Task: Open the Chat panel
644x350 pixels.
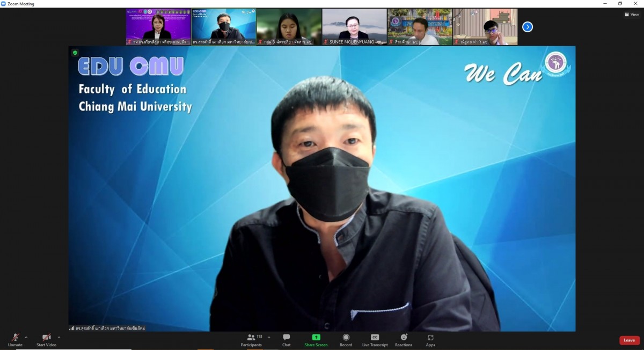Action: pyautogui.click(x=287, y=340)
